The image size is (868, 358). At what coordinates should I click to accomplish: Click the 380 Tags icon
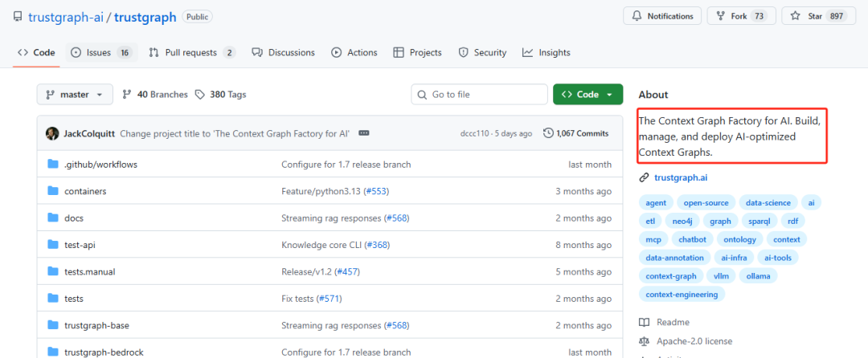(x=200, y=95)
